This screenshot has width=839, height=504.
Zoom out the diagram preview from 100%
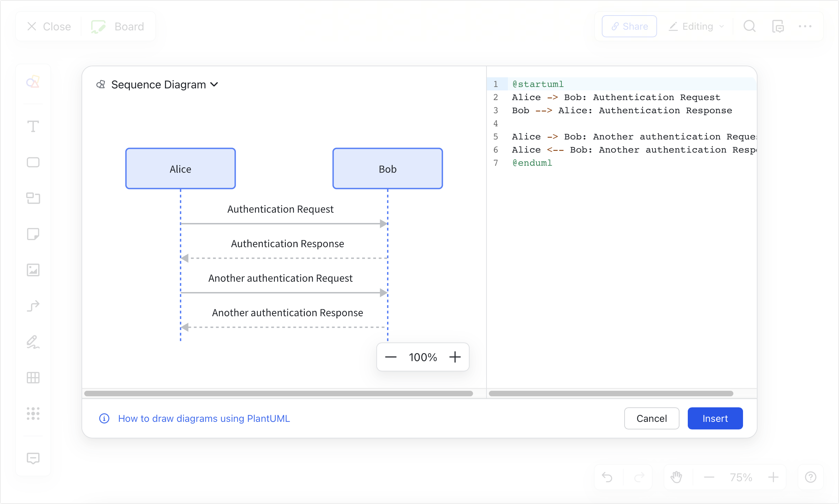[391, 357]
